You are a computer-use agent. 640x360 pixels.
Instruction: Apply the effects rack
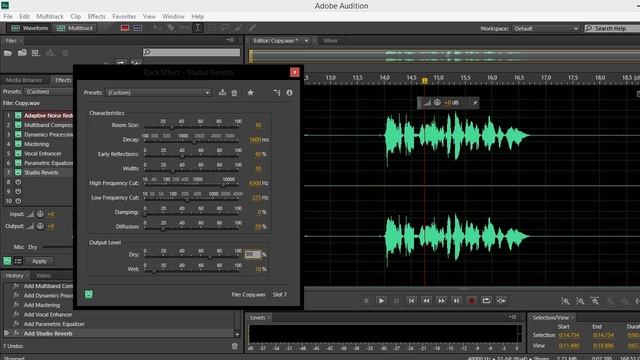coord(39,261)
